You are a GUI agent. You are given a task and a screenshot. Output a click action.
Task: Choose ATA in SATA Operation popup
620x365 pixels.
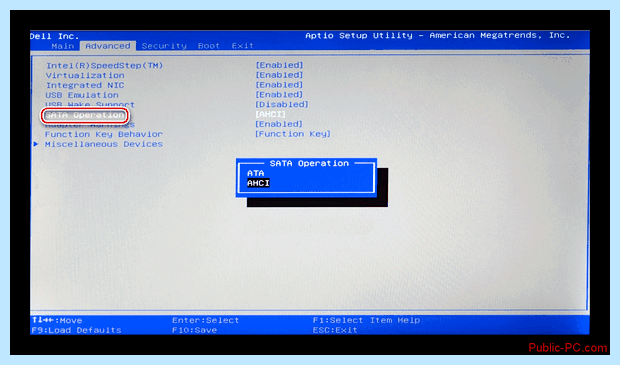pos(255,173)
